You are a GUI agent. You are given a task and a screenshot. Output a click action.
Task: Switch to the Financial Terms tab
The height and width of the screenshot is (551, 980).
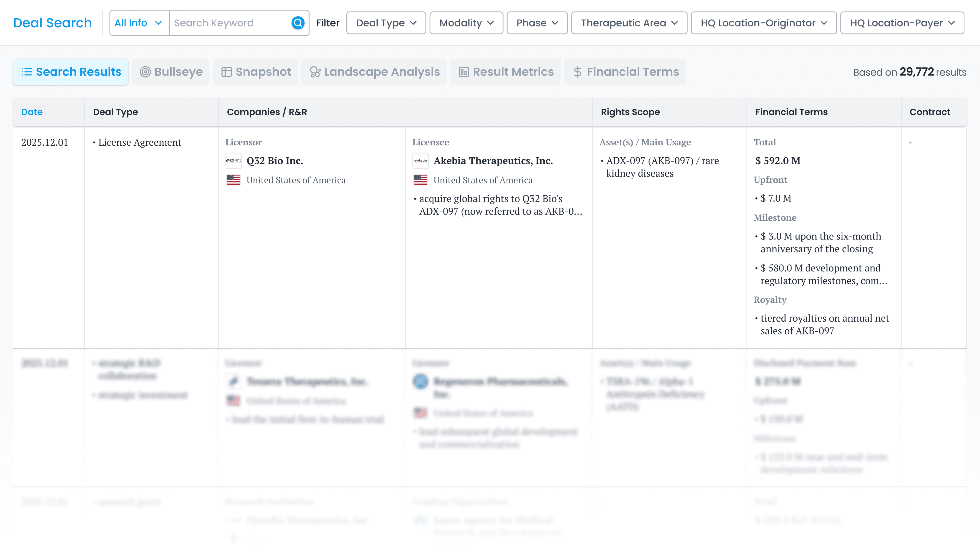(626, 72)
